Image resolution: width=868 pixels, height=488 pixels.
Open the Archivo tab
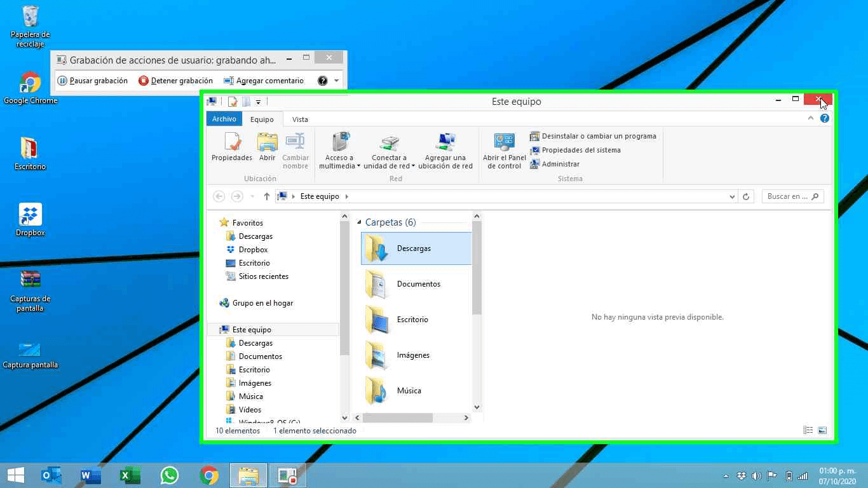[x=224, y=119]
